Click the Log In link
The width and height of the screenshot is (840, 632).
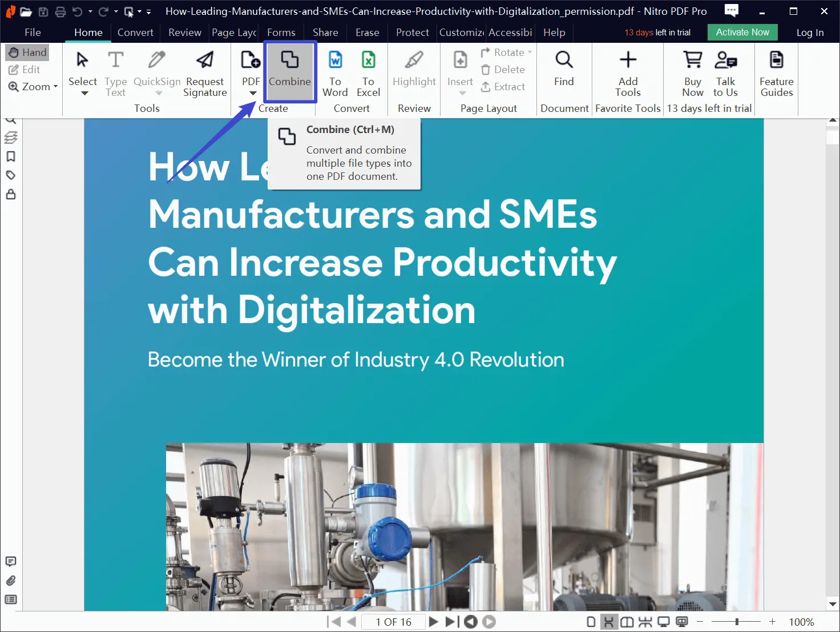pyautogui.click(x=810, y=33)
